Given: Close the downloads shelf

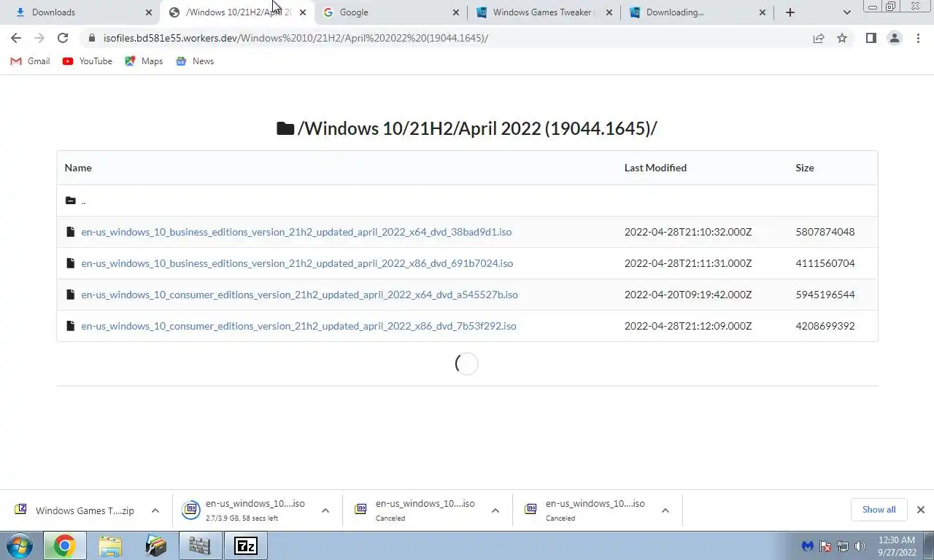Looking at the screenshot, I should 921,510.
